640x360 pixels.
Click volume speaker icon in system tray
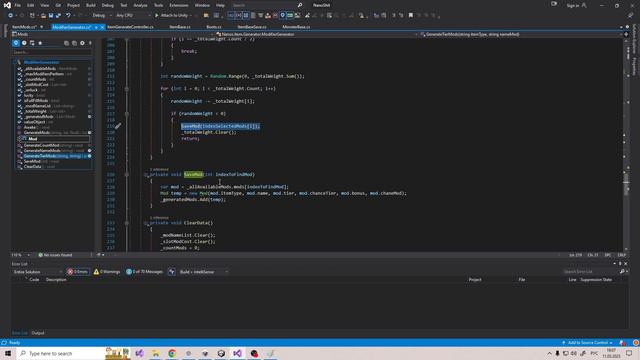pos(574,353)
